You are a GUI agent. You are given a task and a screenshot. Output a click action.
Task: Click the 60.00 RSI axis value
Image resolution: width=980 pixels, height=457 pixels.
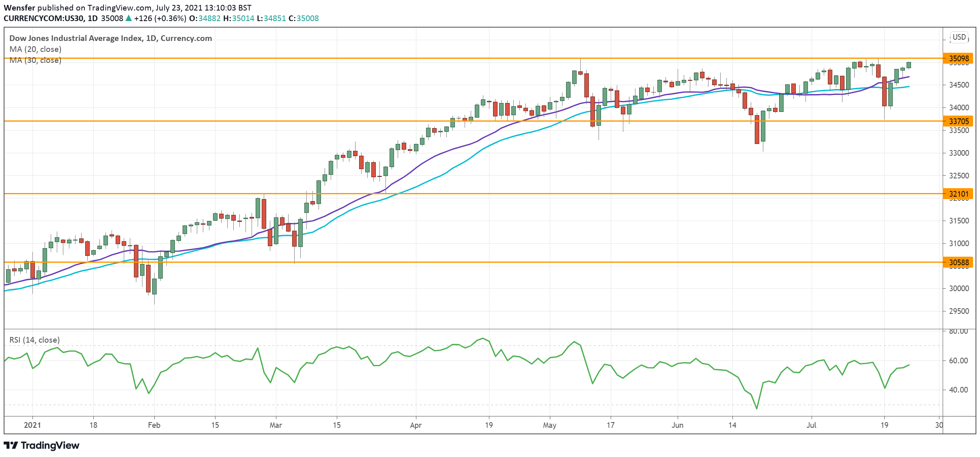[958, 360]
